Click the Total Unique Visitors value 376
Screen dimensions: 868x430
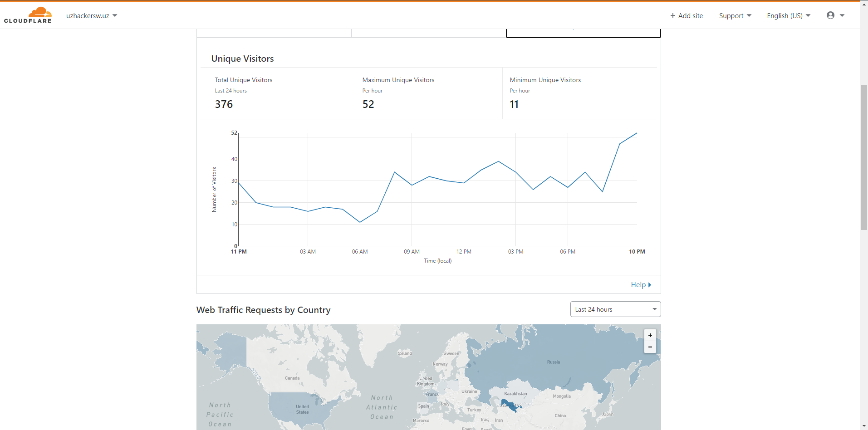(x=224, y=104)
